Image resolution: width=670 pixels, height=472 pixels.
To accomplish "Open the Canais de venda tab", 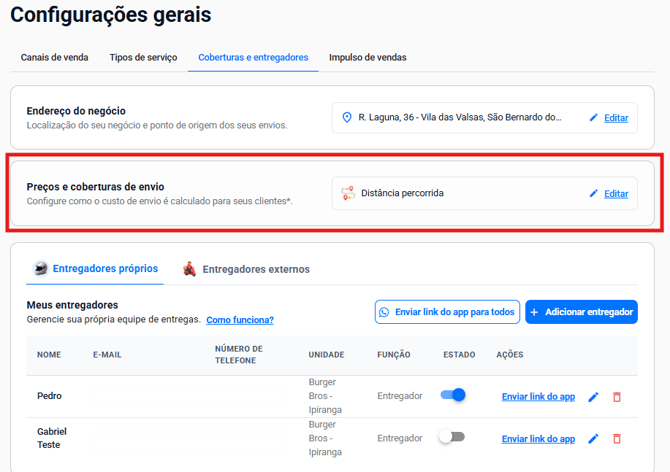I will pyautogui.click(x=54, y=57).
